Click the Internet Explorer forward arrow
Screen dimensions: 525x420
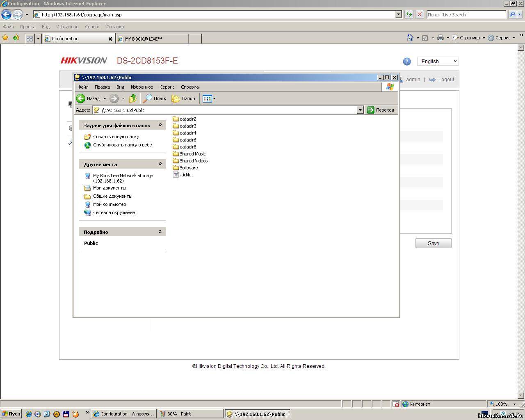point(18,14)
